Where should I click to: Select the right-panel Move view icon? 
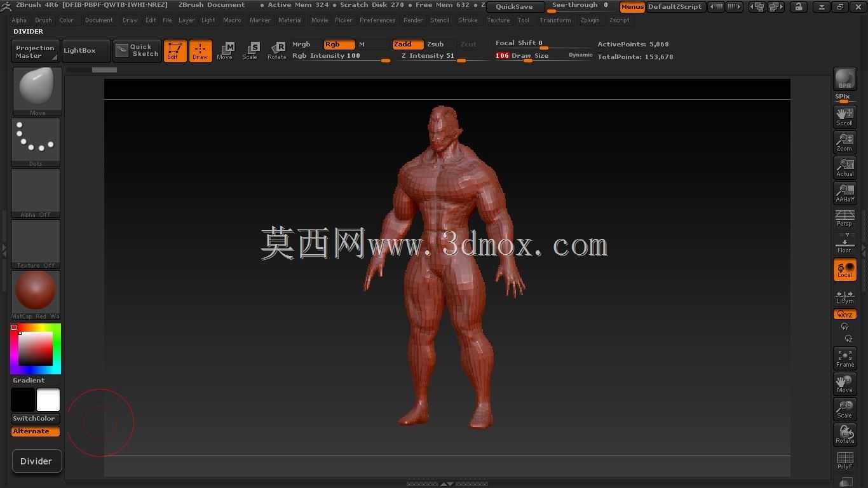(x=844, y=384)
